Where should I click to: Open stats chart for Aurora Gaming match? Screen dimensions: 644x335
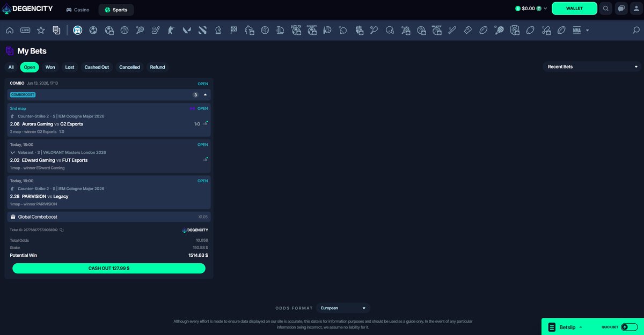[206, 123]
